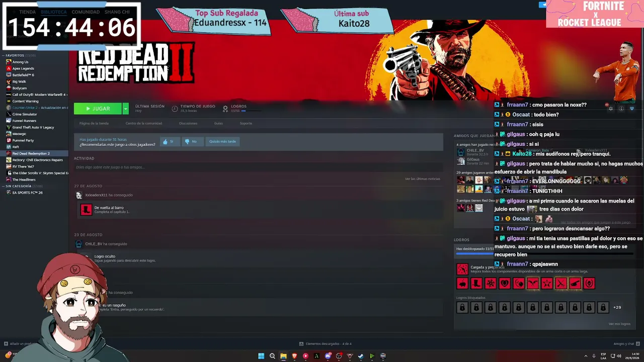Open the Windows Start menu
The image size is (644, 362).
click(x=261, y=356)
